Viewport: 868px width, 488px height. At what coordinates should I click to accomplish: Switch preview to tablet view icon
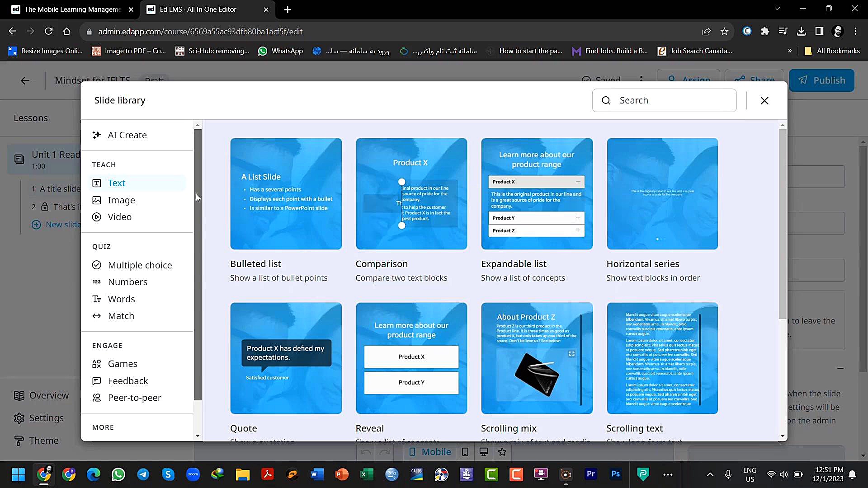[465, 452]
